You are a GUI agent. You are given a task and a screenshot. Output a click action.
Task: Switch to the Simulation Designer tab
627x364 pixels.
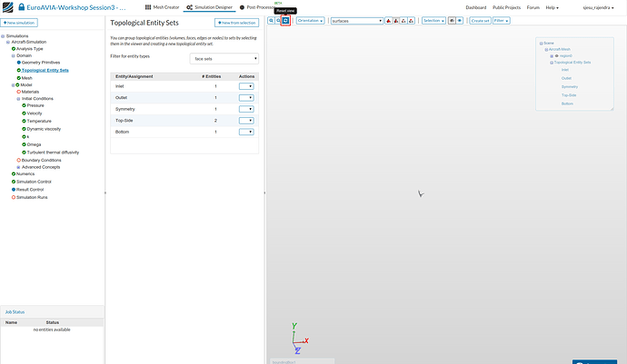pos(210,7)
